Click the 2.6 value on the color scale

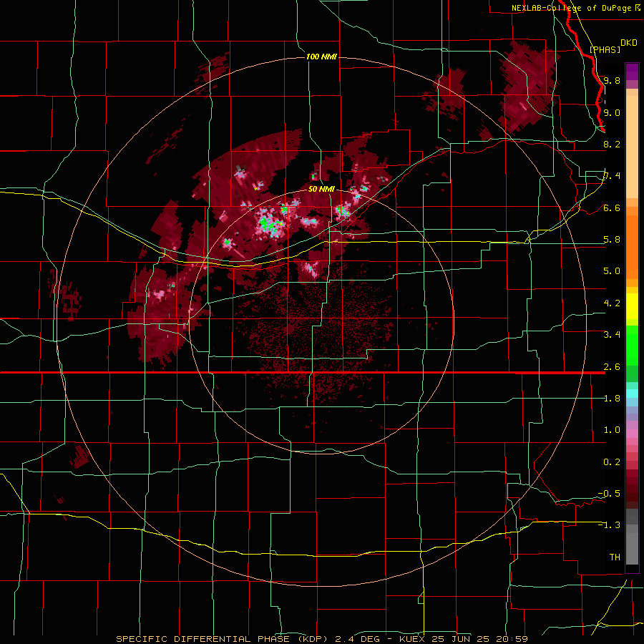point(612,367)
